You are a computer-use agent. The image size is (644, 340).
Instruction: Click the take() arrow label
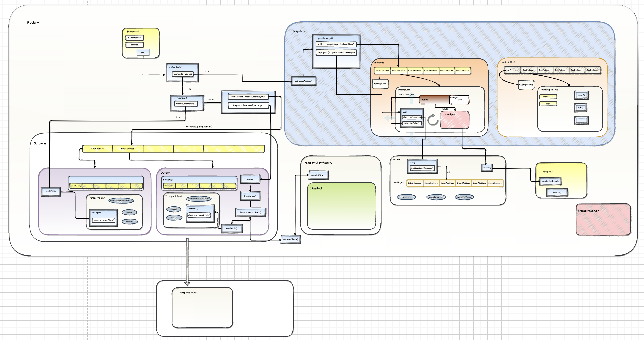[x=445, y=109]
